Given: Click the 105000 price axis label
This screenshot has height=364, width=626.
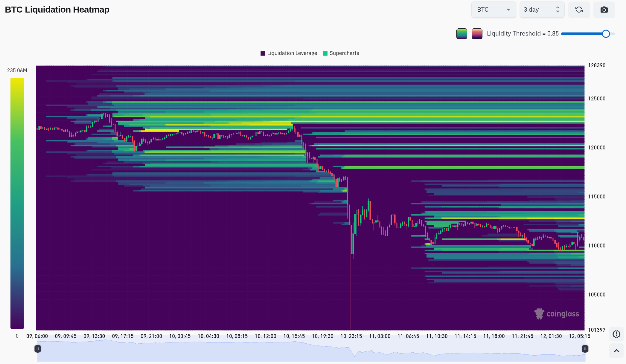Looking at the screenshot, I should [x=596, y=295].
